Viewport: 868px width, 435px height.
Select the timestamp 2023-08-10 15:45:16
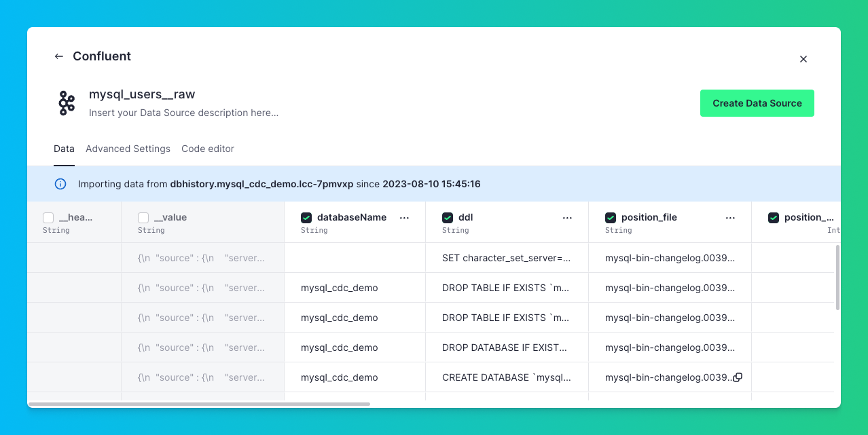click(x=431, y=184)
